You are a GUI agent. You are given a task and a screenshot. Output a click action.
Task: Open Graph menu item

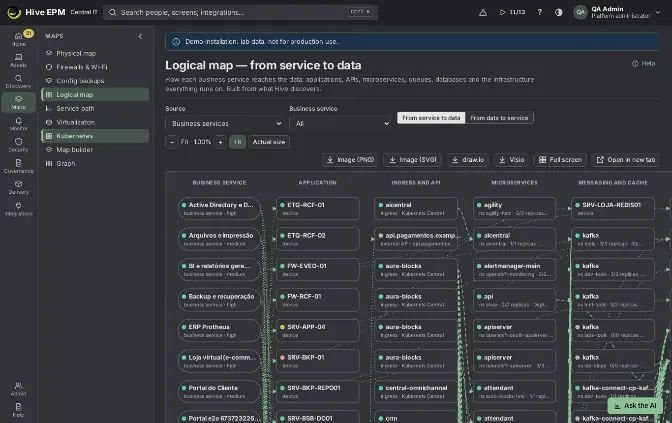95,163
